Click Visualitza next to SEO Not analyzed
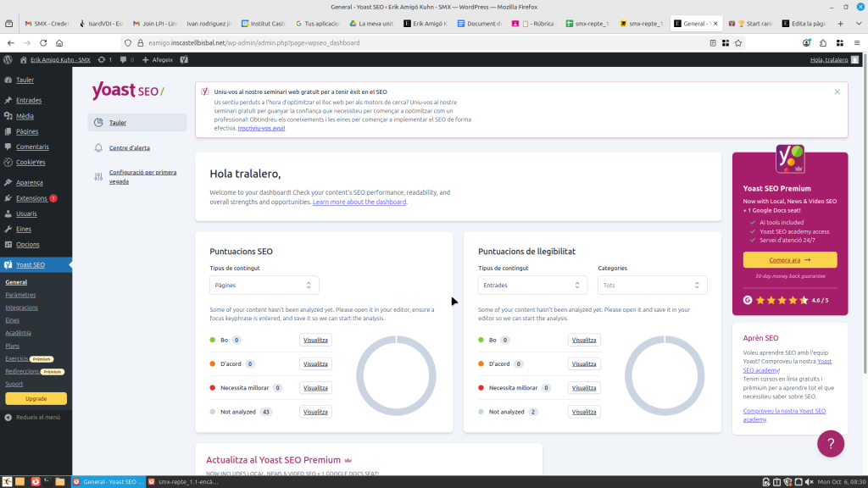This screenshot has height=488, width=868. (x=315, y=412)
